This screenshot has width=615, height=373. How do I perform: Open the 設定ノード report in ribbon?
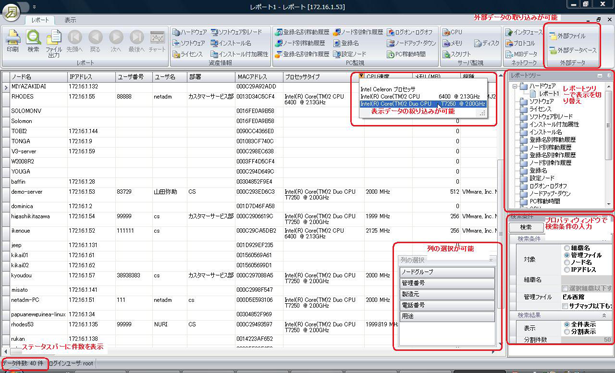[349, 54]
